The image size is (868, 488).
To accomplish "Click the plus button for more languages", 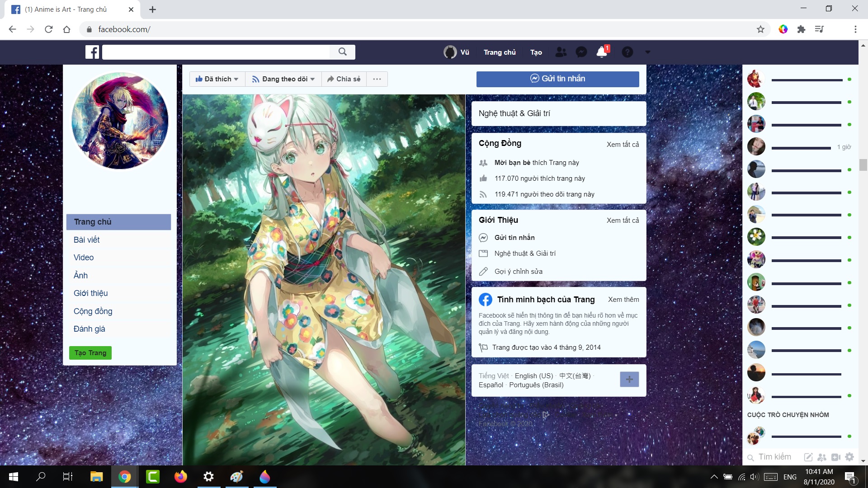I will 629,380.
